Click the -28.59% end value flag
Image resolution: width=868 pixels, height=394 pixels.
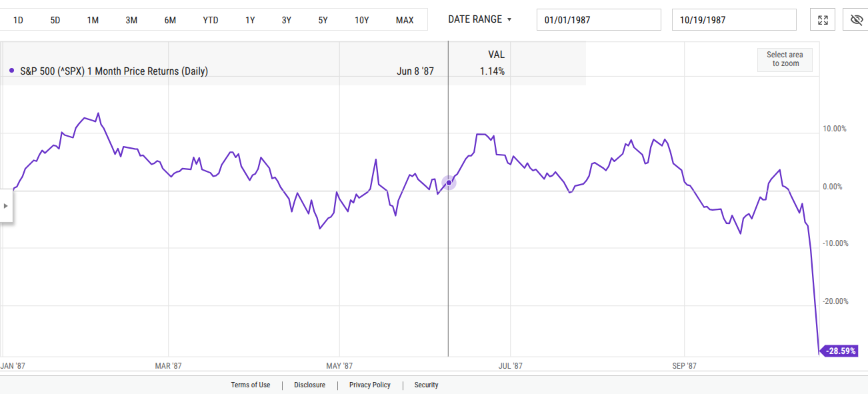click(840, 350)
